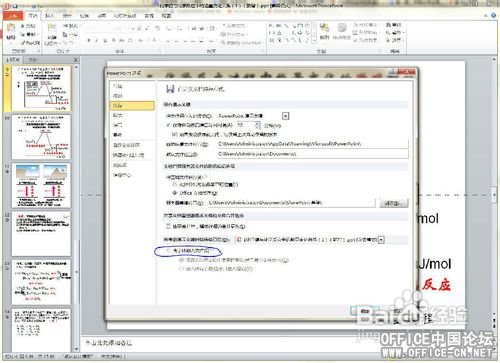
Task: Open the preserve fidelity presentation dropdown
Action: (381, 240)
